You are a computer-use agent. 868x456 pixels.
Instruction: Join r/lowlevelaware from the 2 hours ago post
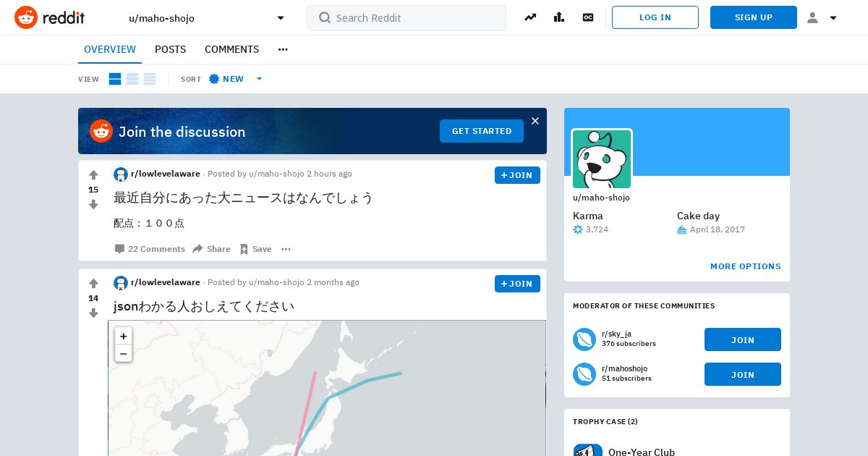pyautogui.click(x=517, y=175)
